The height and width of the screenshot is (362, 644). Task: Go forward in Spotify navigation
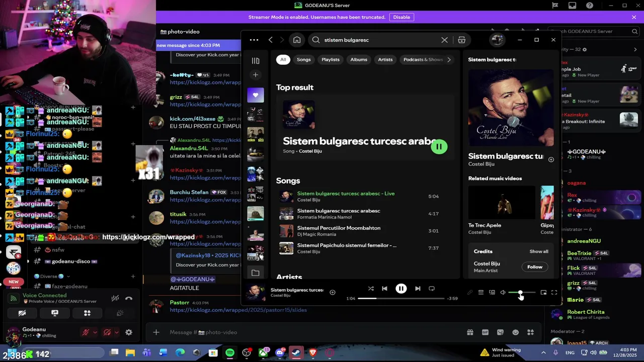[282, 40]
